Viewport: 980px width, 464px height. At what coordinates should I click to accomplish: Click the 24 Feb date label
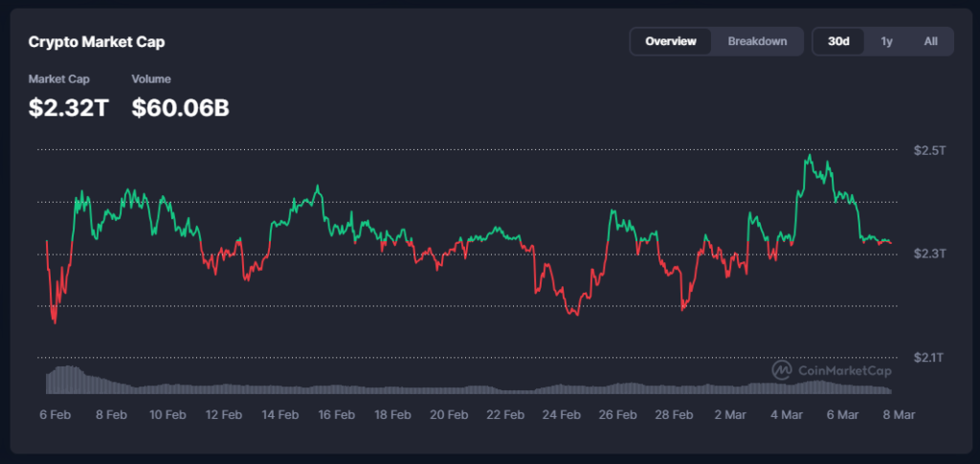pyautogui.click(x=561, y=415)
